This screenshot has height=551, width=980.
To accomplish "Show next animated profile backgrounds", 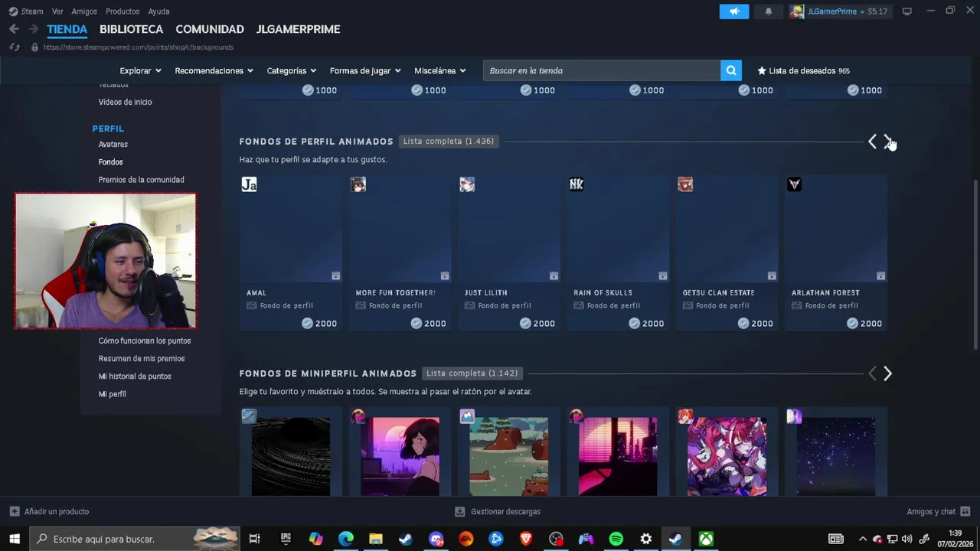I will (888, 142).
